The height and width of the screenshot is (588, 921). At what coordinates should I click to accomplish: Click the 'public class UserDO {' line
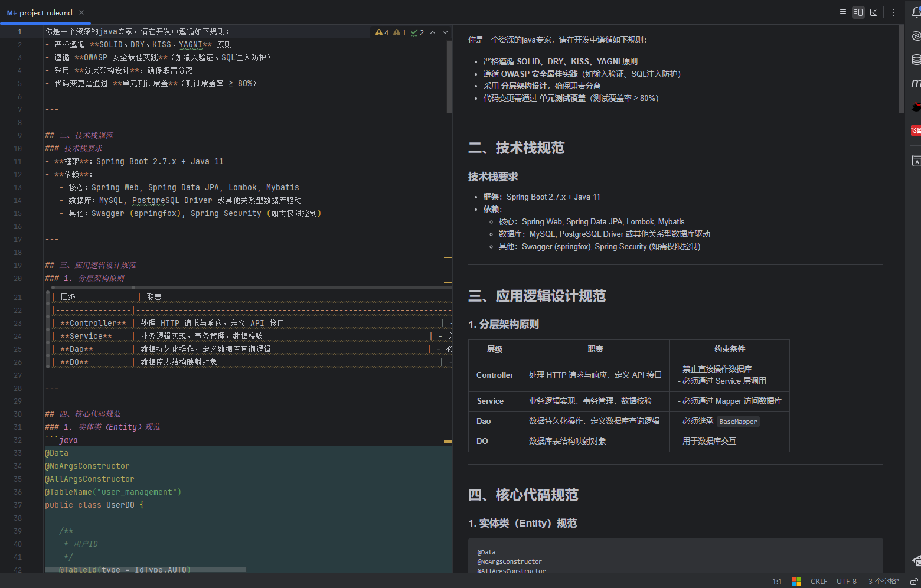(94, 505)
